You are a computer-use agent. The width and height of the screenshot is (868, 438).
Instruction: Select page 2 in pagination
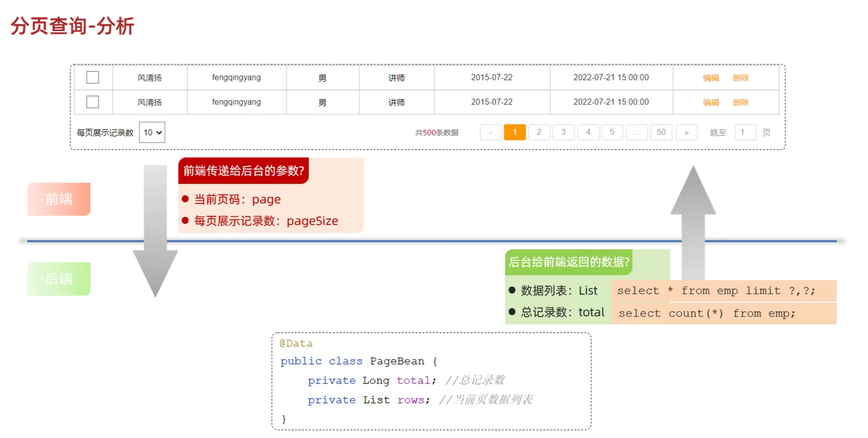click(539, 132)
